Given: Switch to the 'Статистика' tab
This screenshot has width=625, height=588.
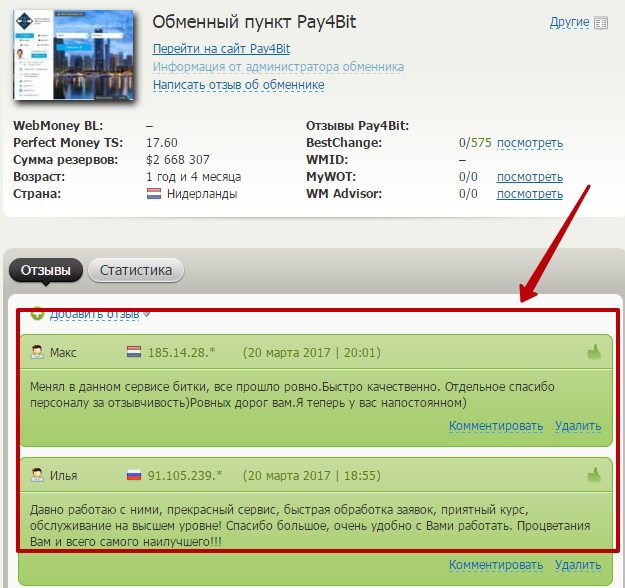Looking at the screenshot, I should click(x=136, y=270).
